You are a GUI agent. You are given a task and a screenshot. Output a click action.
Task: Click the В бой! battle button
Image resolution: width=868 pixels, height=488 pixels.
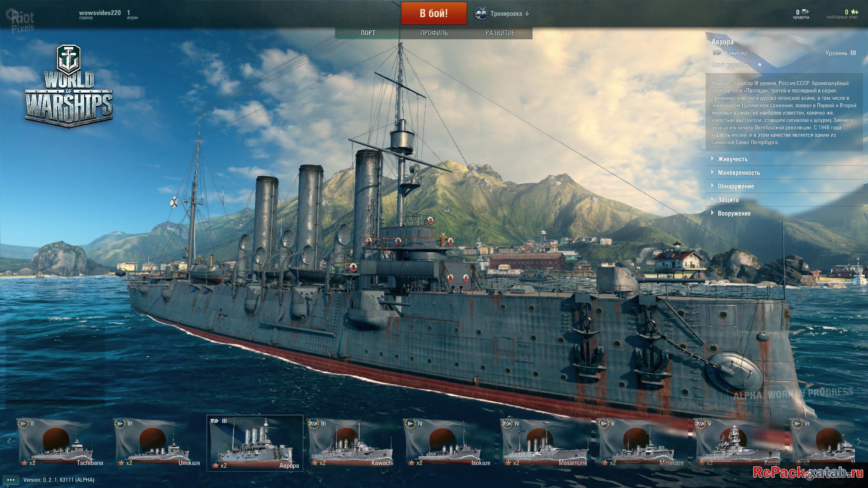434,13
